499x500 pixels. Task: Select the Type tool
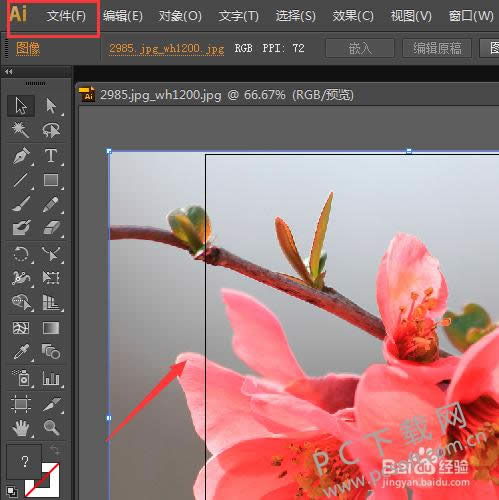[51, 156]
